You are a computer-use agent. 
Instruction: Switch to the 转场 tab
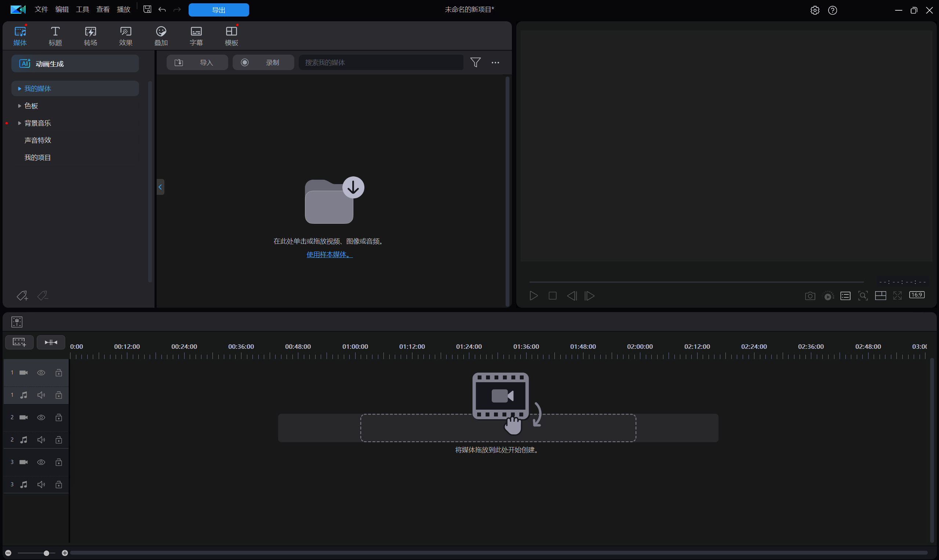[90, 36]
